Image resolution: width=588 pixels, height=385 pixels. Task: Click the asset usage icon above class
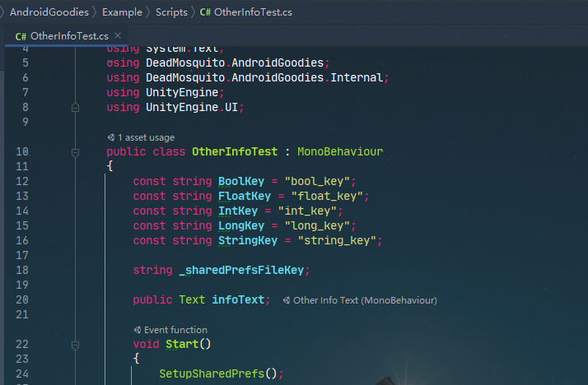pos(111,137)
